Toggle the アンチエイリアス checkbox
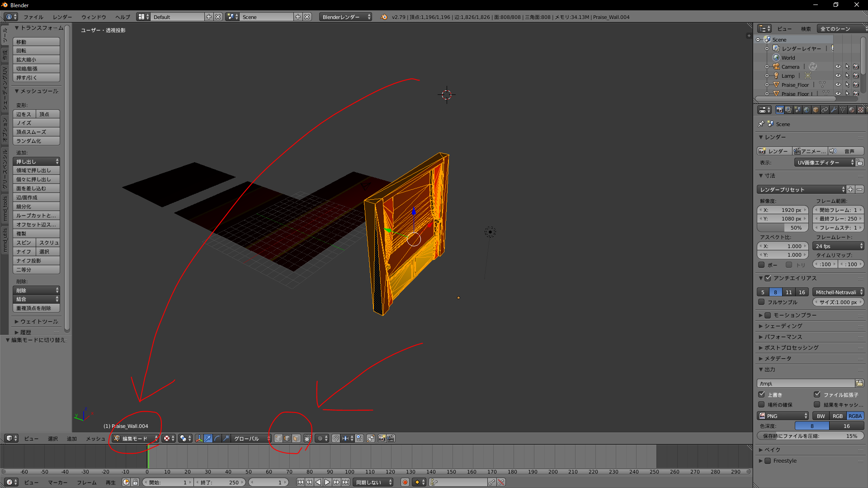 coord(768,278)
